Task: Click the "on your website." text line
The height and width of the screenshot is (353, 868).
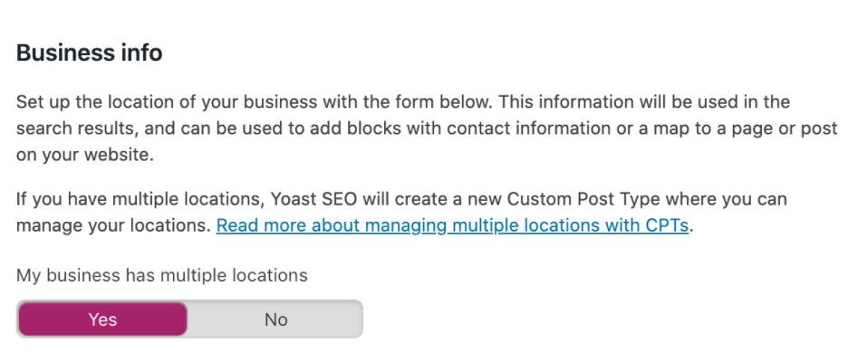Action: pos(84,155)
